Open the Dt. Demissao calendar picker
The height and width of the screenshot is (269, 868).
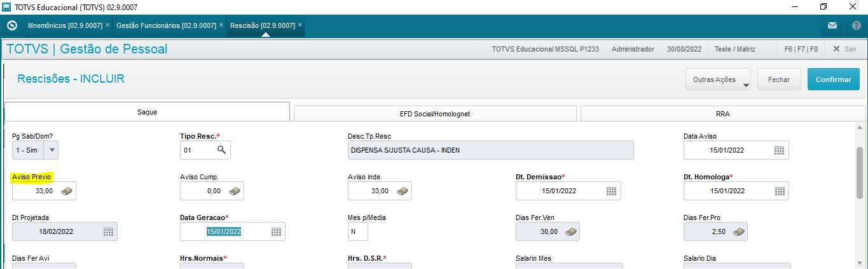click(612, 191)
